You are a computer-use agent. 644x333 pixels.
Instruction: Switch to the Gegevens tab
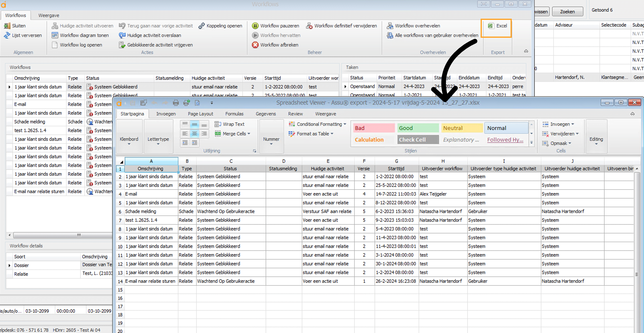pos(266,114)
